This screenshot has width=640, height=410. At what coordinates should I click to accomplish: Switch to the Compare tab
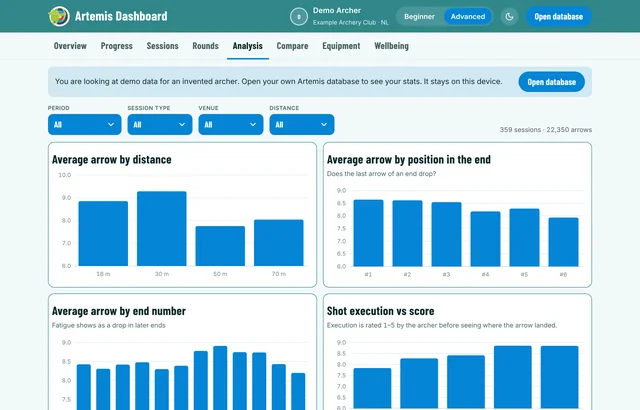click(x=292, y=46)
